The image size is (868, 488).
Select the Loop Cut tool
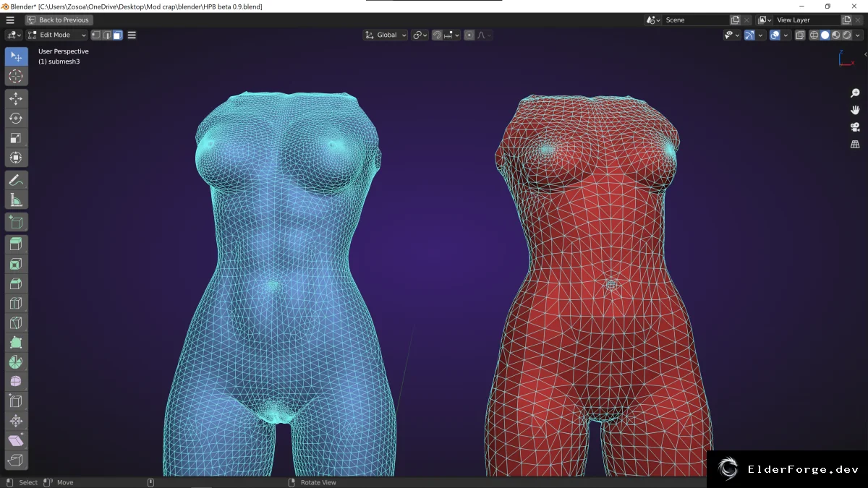click(x=16, y=303)
